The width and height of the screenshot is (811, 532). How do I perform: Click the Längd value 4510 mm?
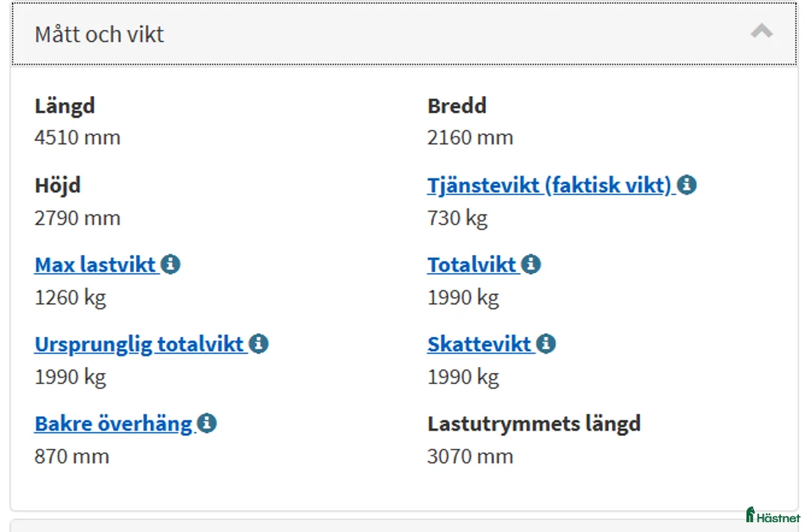point(77,138)
